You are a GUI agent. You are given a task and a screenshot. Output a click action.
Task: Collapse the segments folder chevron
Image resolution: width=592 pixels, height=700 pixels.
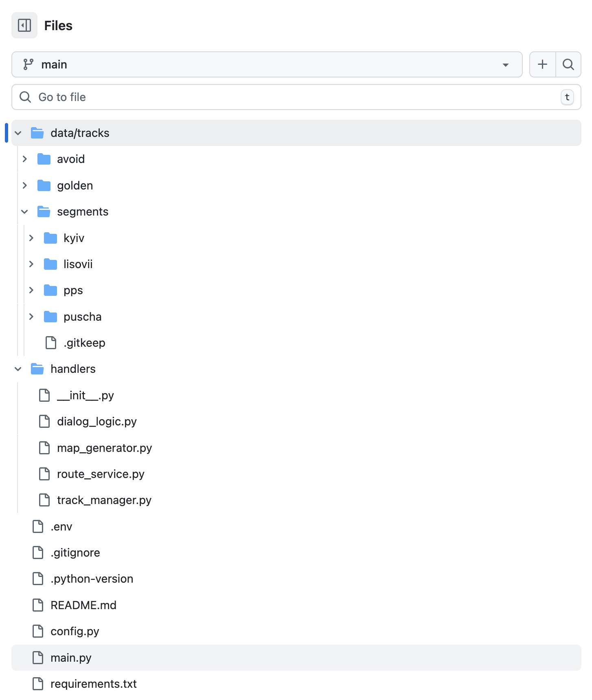click(25, 212)
